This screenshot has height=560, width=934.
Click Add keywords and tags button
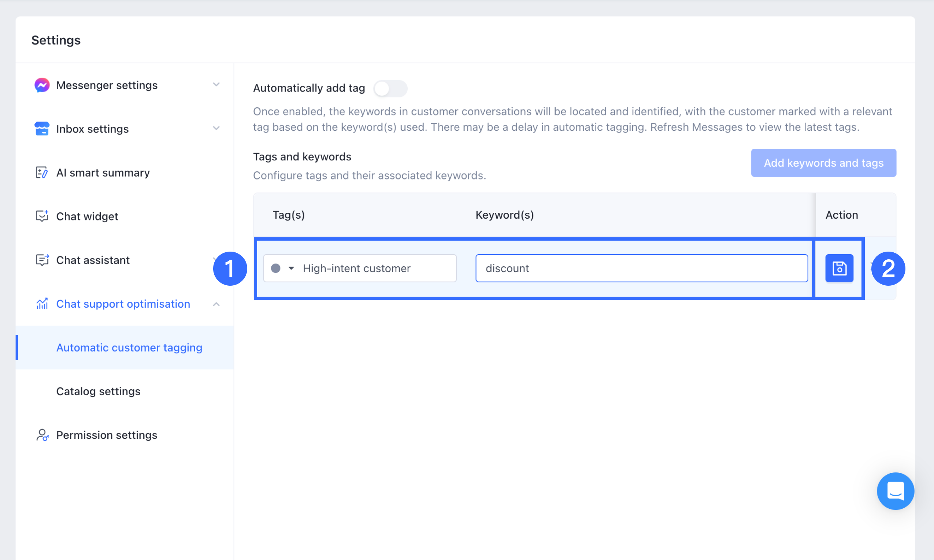823,163
